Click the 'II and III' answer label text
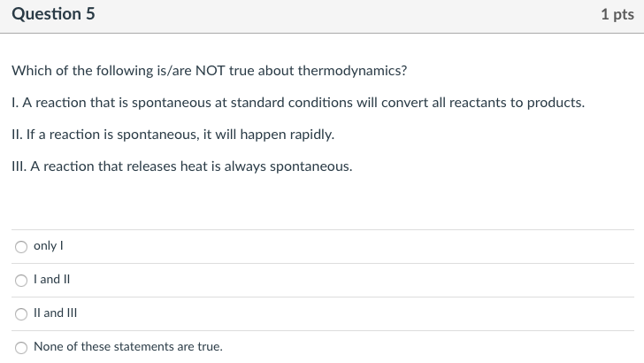The height and width of the screenshot is (363, 644). coord(55,313)
